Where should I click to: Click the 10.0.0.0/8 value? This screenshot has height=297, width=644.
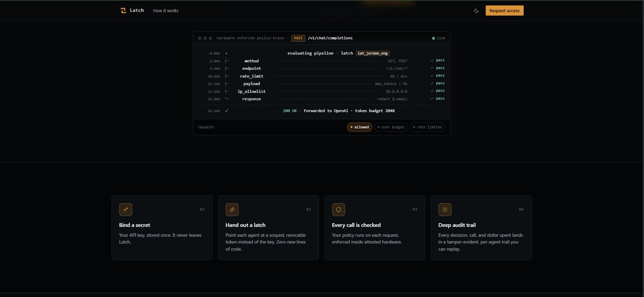click(396, 91)
